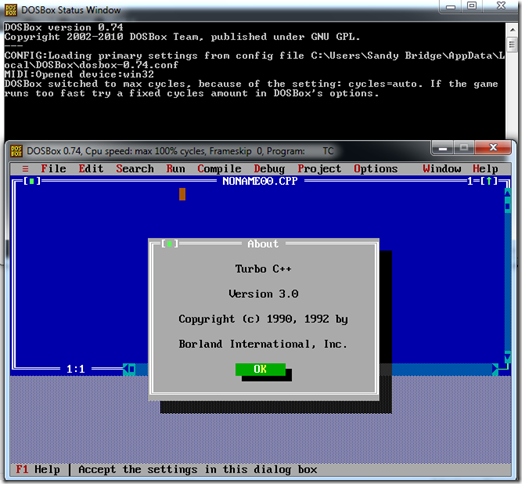Open the Help menu

tap(485, 169)
